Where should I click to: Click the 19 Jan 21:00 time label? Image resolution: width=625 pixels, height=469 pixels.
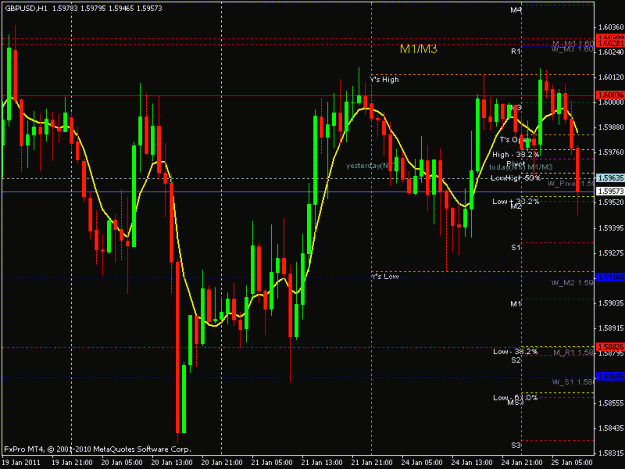[72, 463]
